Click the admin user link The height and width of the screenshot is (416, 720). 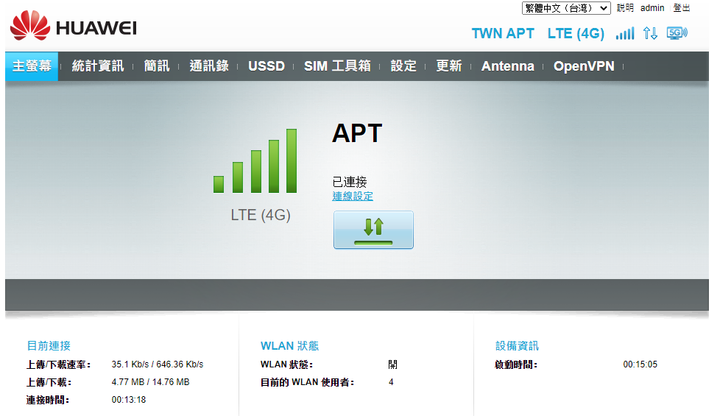[652, 8]
